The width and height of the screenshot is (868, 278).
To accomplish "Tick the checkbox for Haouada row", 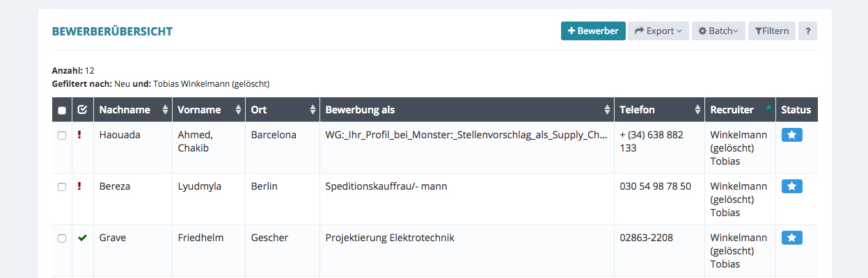I will click(62, 136).
